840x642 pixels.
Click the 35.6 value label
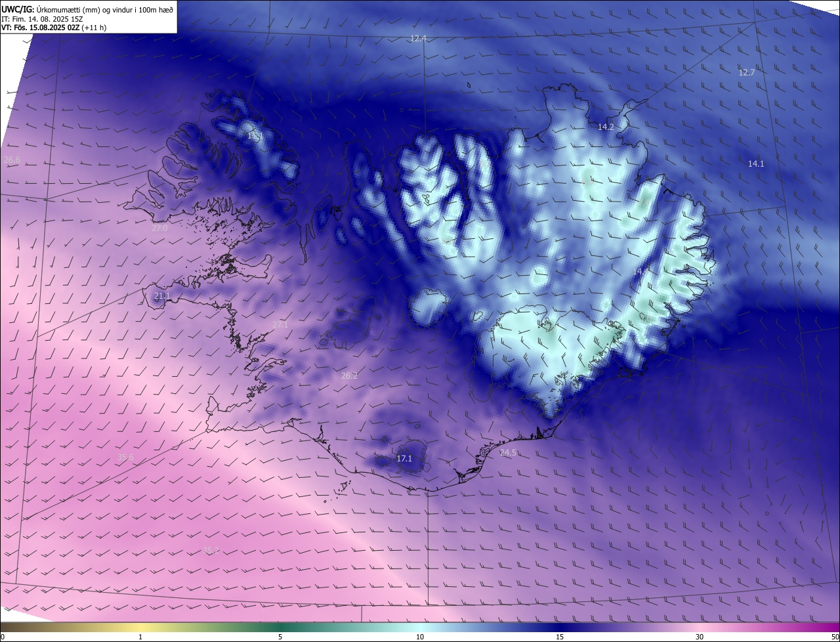(x=125, y=457)
